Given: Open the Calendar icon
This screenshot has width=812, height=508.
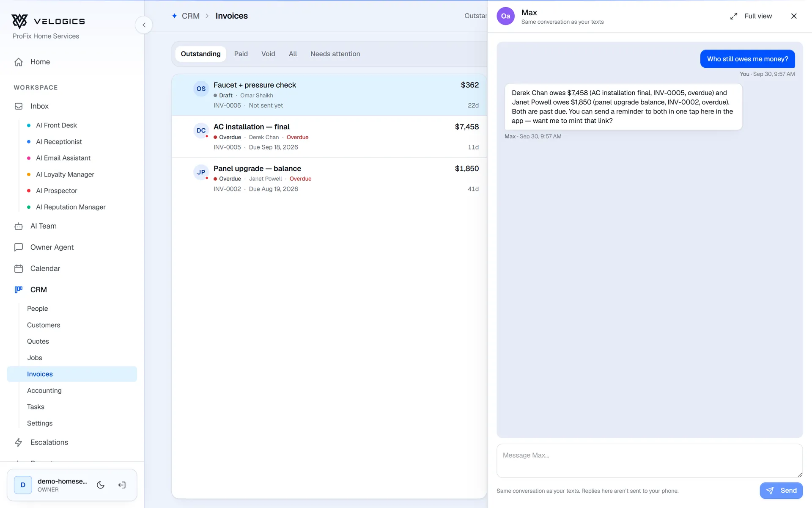Looking at the screenshot, I should click(19, 268).
